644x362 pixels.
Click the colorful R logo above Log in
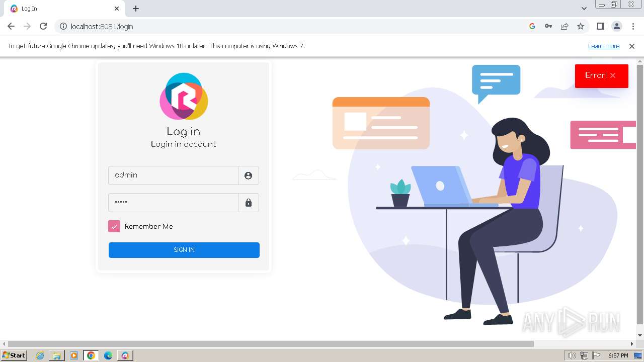[x=184, y=96]
